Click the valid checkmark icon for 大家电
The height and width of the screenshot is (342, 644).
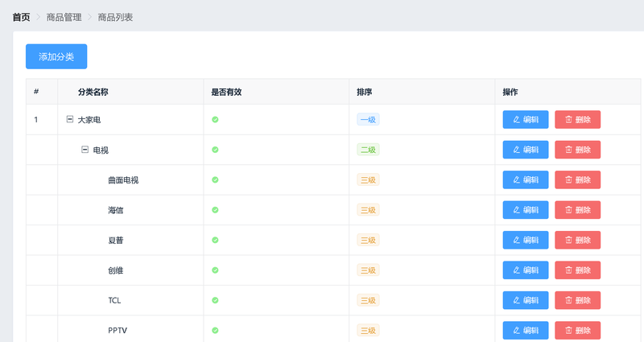coord(215,119)
